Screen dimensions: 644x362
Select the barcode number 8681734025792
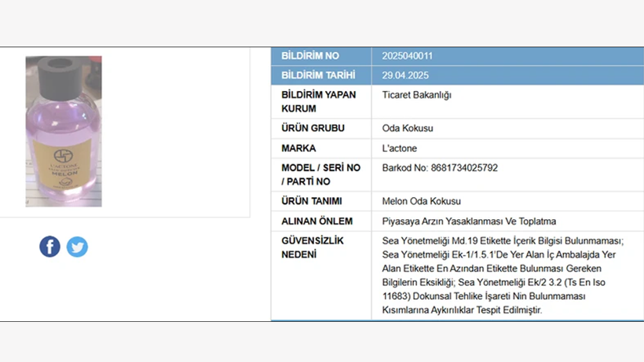click(x=439, y=168)
